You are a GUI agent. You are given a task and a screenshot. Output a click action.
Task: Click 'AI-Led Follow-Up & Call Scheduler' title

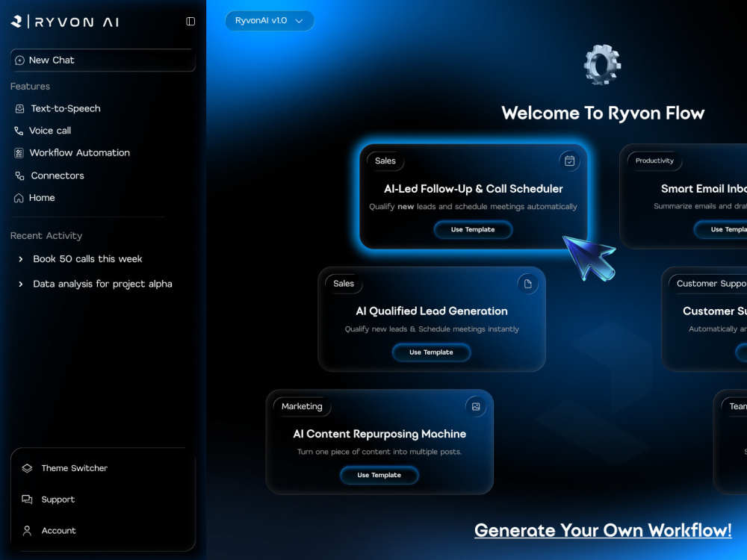(x=474, y=189)
